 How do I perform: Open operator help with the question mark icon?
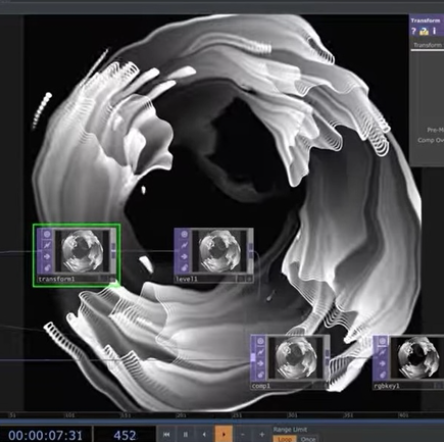click(414, 31)
